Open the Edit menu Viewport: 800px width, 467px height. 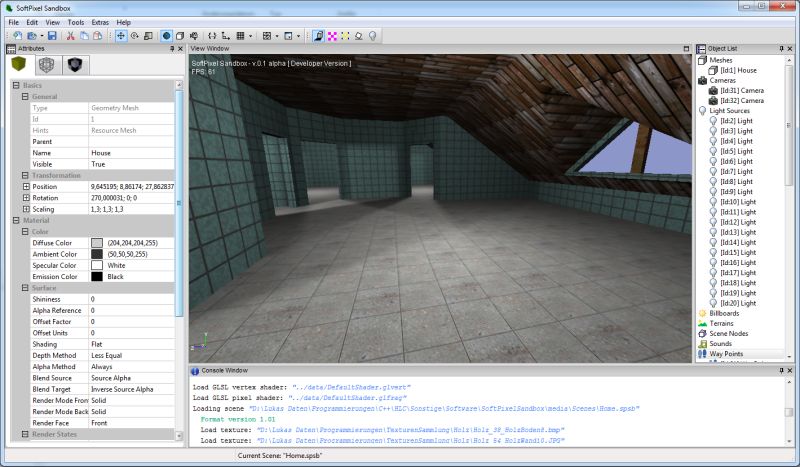point(32,22)
